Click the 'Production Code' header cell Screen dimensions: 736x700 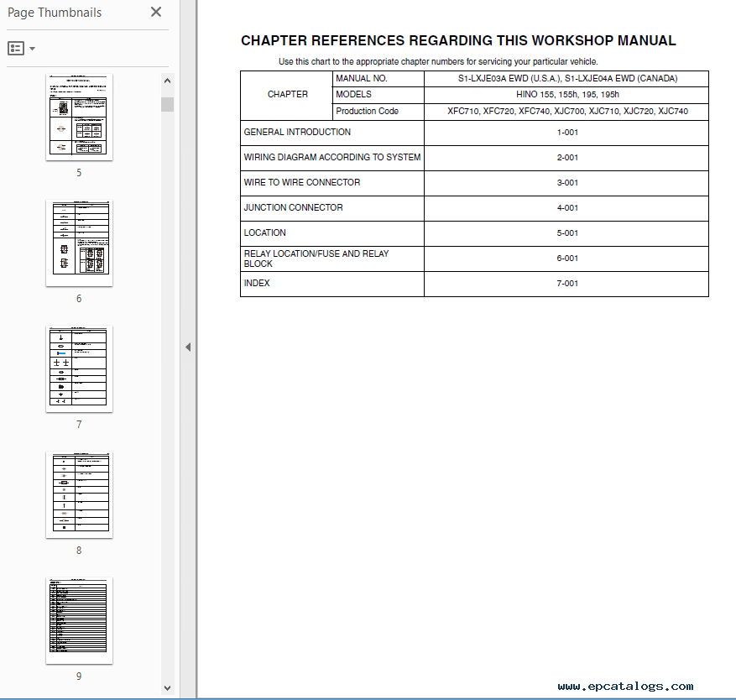click(378, 112)
